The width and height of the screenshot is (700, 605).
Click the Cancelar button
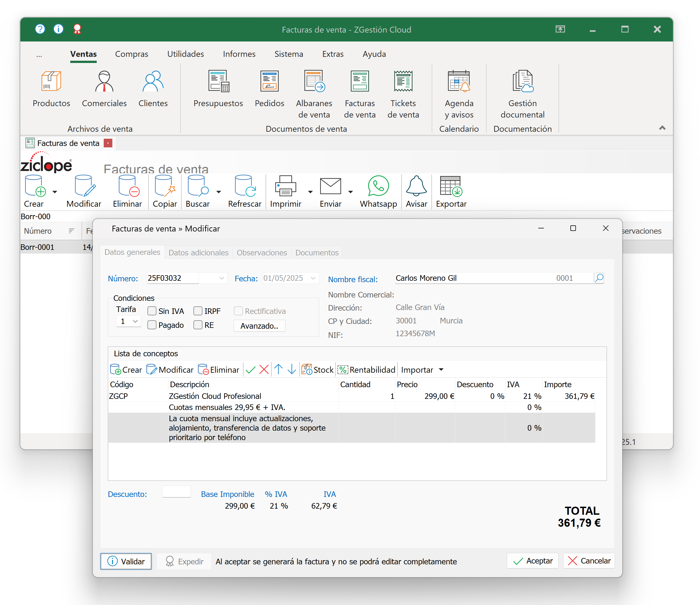[589, 561]
